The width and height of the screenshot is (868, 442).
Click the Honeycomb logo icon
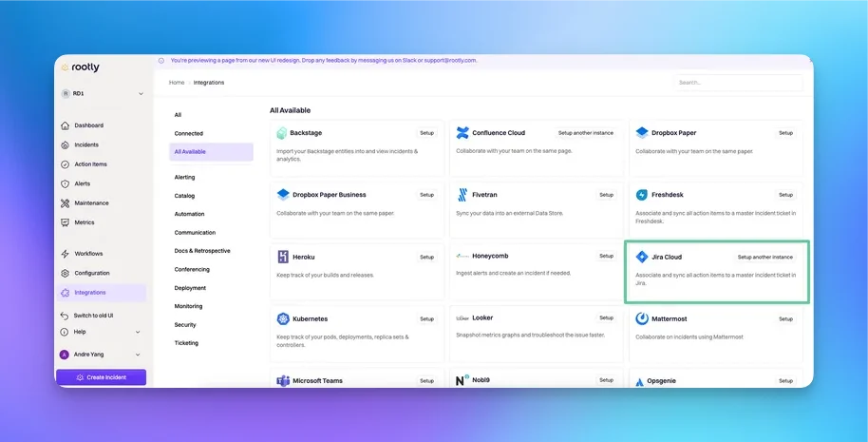(462, 256)
